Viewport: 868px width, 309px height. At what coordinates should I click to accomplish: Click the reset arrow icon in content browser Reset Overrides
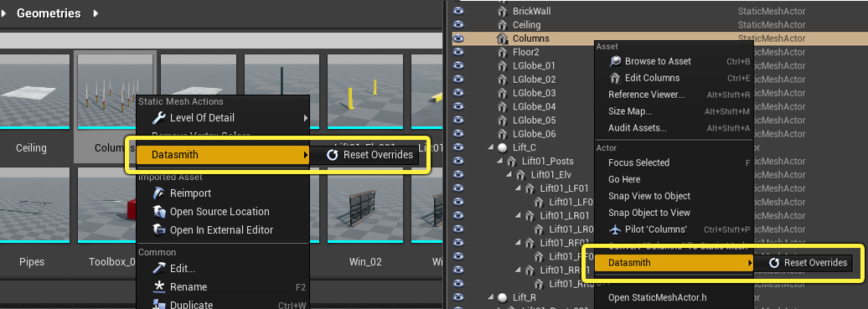(x=332, y=155)
